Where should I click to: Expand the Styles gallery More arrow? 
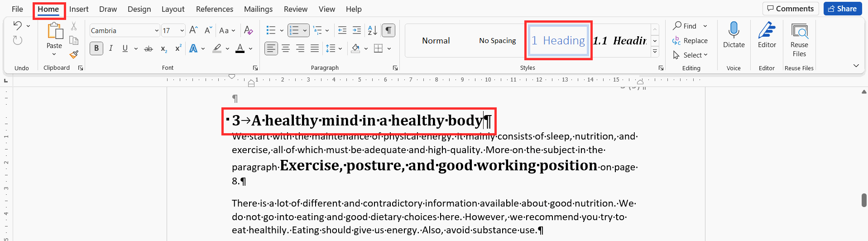[x=655, y=52]
